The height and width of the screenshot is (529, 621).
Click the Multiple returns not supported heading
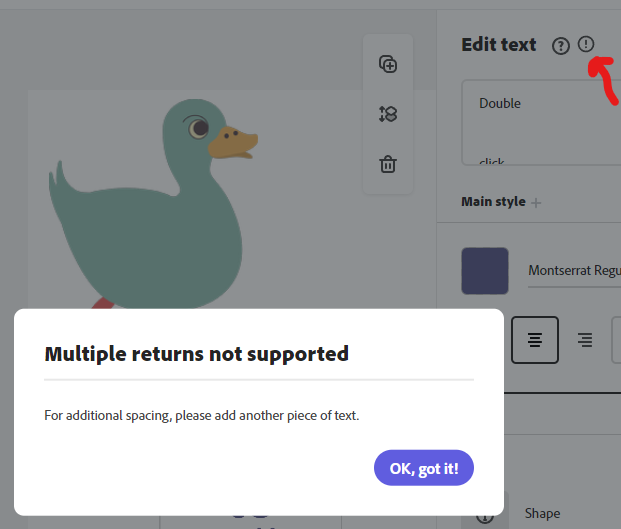[197, 353]
